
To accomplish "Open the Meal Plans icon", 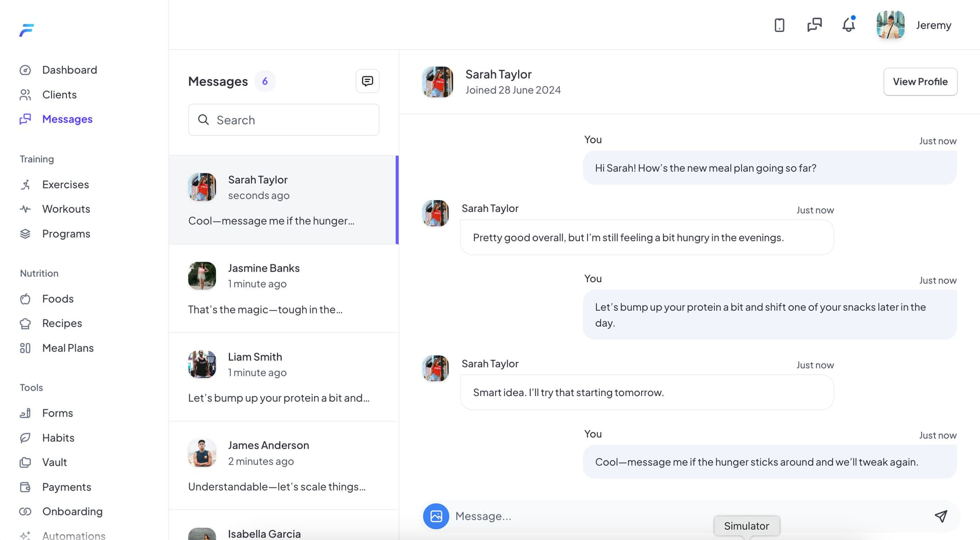I will tap(27, 348).
